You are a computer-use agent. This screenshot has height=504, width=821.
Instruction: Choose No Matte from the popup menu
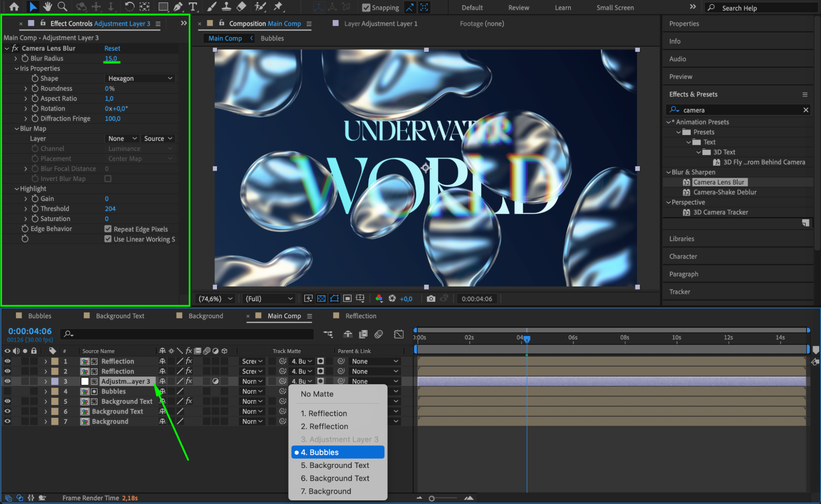(x=317, y=394)
